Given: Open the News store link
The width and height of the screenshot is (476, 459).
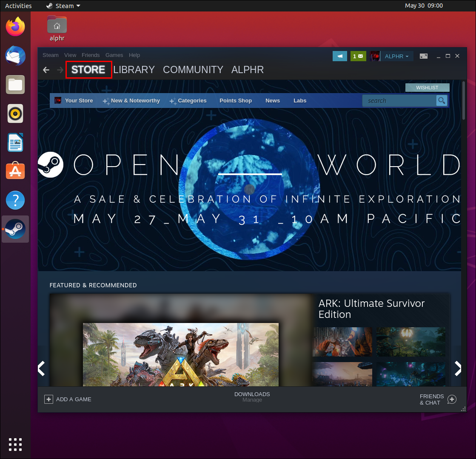Looking at the screenshot, I should pos(273,100).
